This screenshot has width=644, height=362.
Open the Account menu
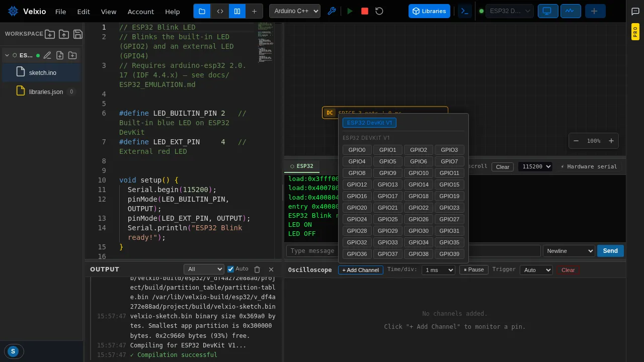(141, 12)
